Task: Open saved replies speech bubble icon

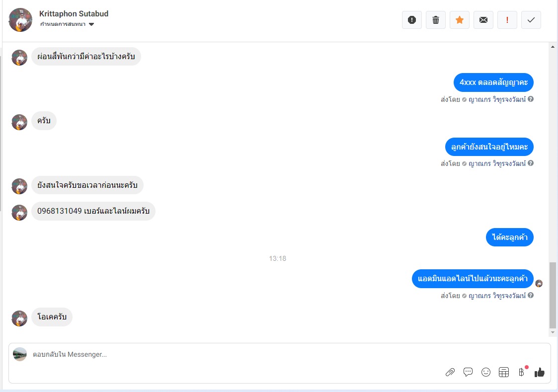Action: tap(468, 372)
